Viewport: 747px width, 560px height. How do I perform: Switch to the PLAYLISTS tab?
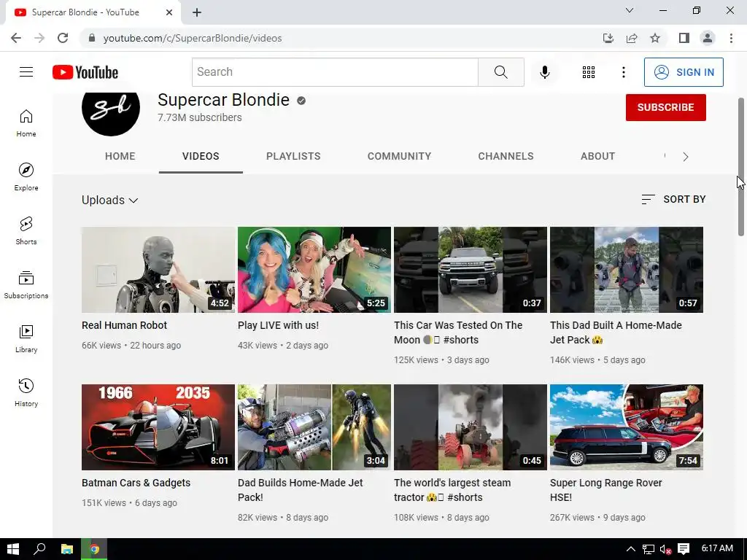click(293, 156)
